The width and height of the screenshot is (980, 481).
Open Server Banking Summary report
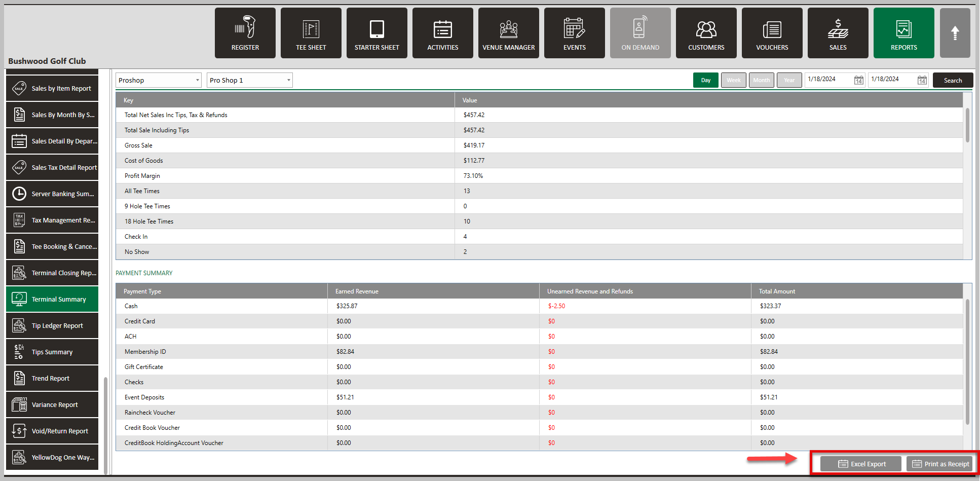pos(52,194)
